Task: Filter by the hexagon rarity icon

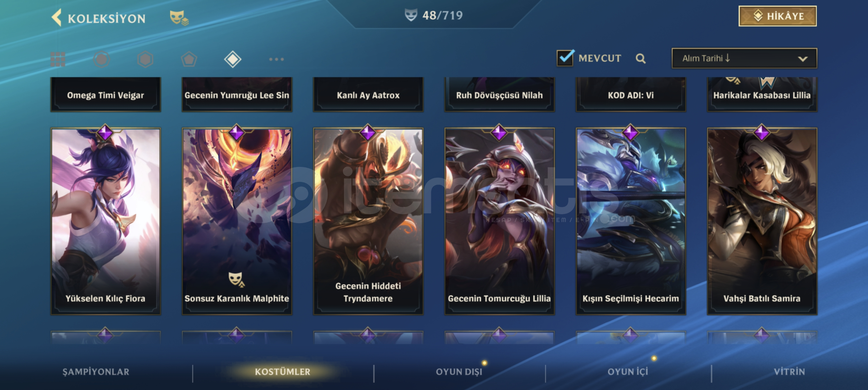Action: tap(145, 59)
